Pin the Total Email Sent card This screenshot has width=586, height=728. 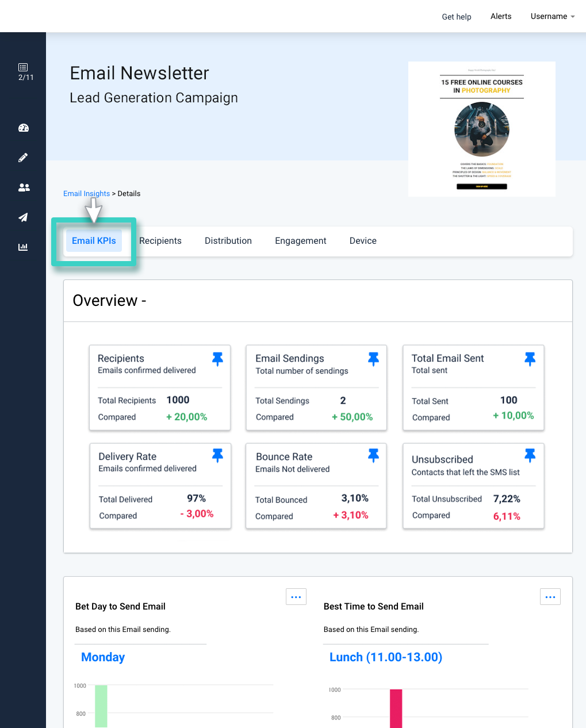click(530, 359)
